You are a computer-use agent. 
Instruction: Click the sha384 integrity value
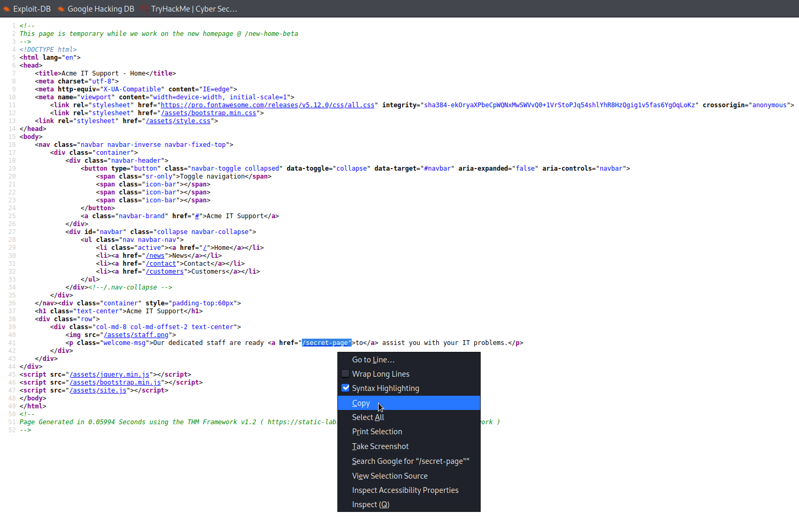pos(559,105)
